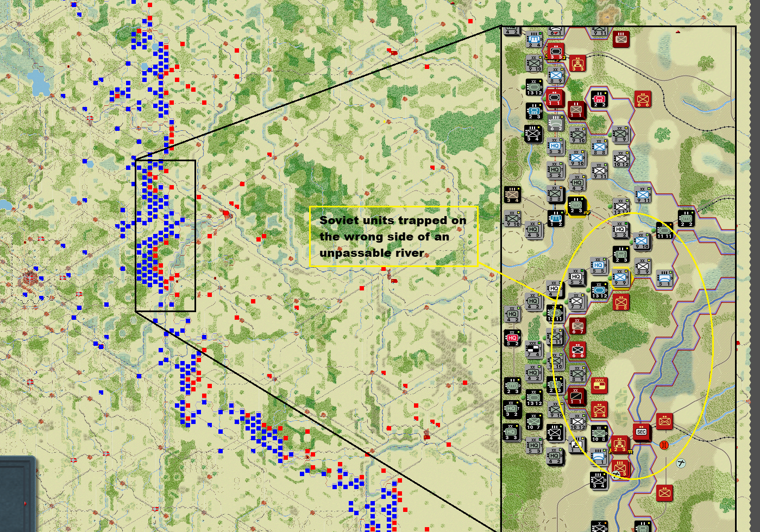Click the red Soviet infantry counter showing 8 8
760x532 pixels.
tap(620, 301)
